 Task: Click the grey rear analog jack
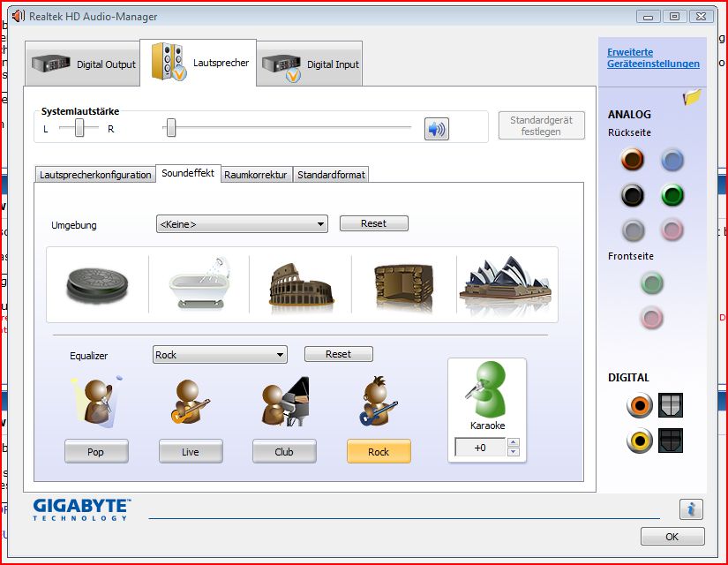633,230
